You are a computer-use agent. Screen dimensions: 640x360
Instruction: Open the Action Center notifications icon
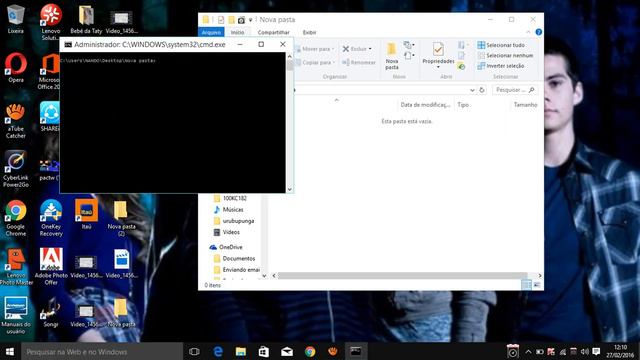596,351
